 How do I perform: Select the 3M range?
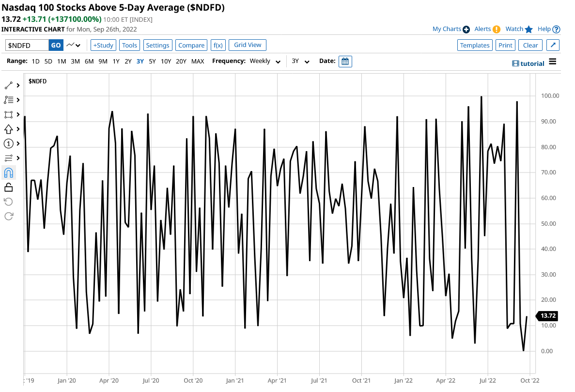click(75, 61)
